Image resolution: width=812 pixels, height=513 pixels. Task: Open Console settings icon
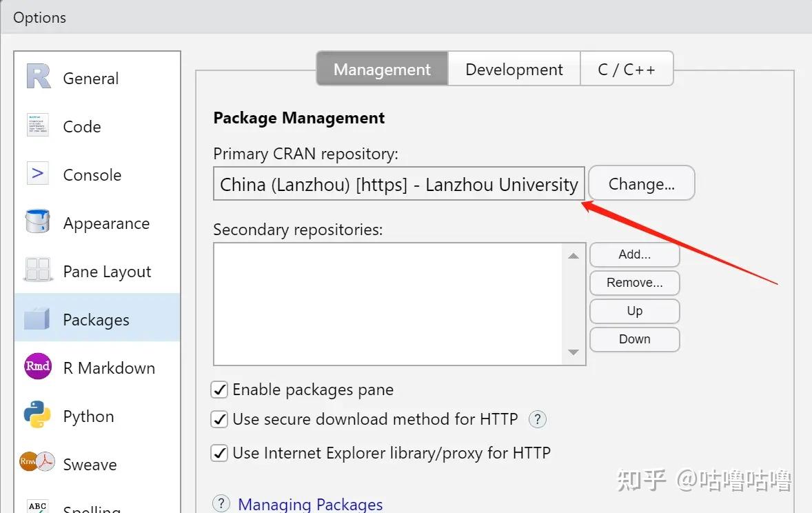38,173
